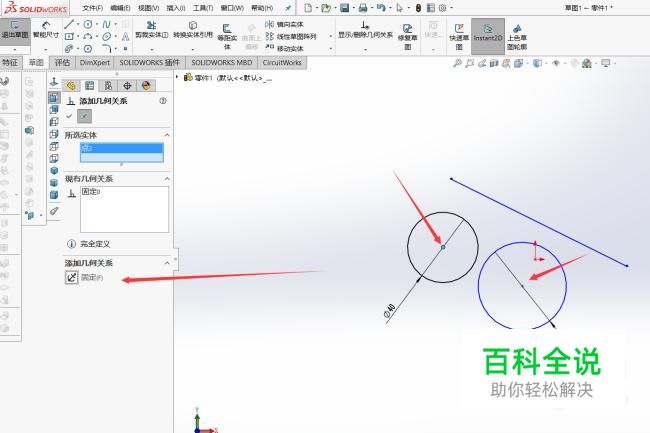The image size is (650, 433).
Task: Select the Ellipse sketch tool
Action: [107, 36]
